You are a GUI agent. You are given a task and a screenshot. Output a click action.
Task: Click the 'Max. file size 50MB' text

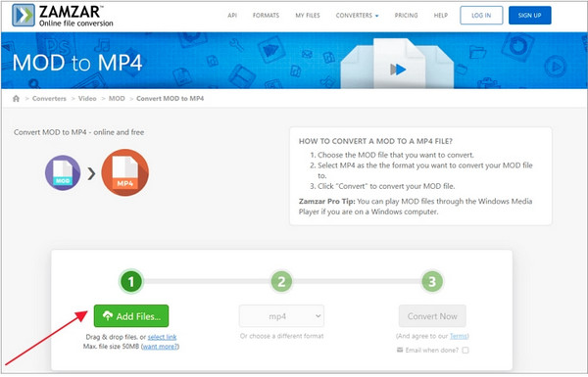point(111,347)
